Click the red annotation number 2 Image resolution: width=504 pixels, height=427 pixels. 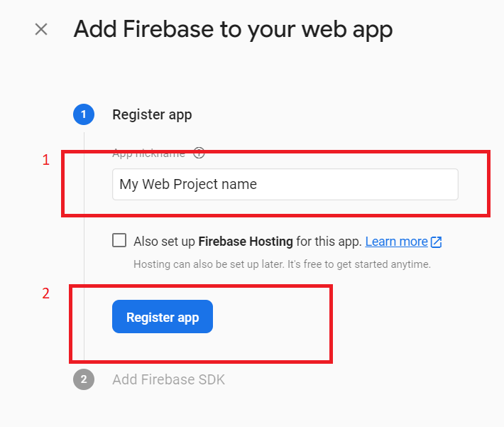(46, 293)
